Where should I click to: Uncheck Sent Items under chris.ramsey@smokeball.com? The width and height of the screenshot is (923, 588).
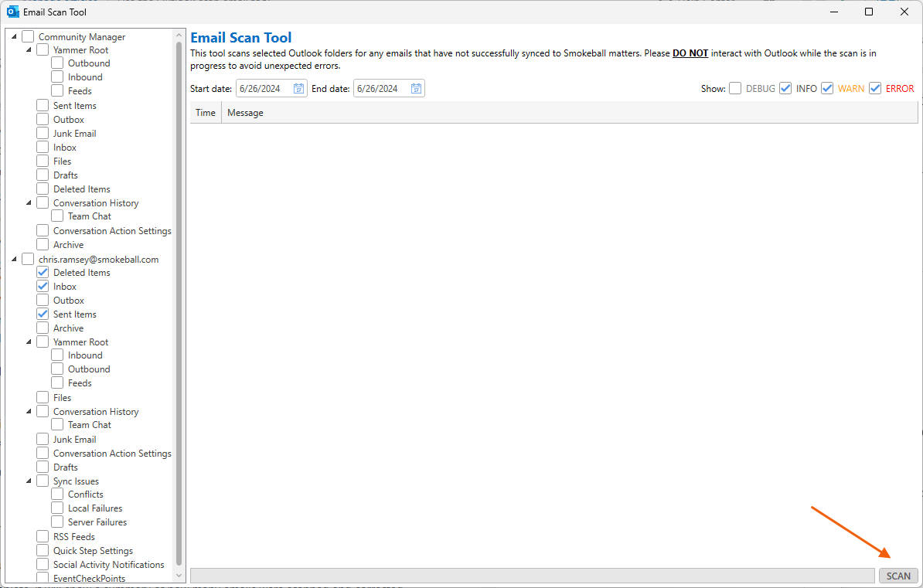point(43,314)
